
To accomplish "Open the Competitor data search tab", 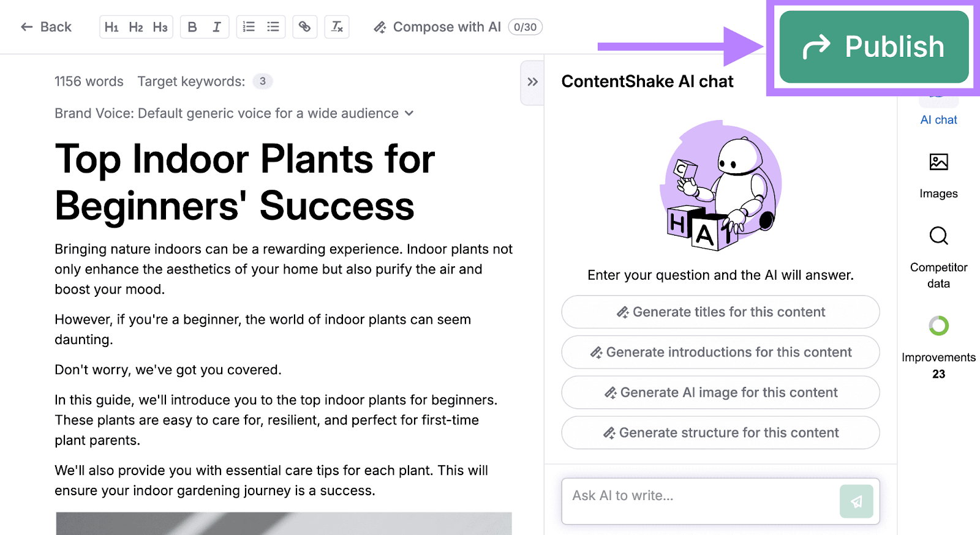I will click(938, 257).
